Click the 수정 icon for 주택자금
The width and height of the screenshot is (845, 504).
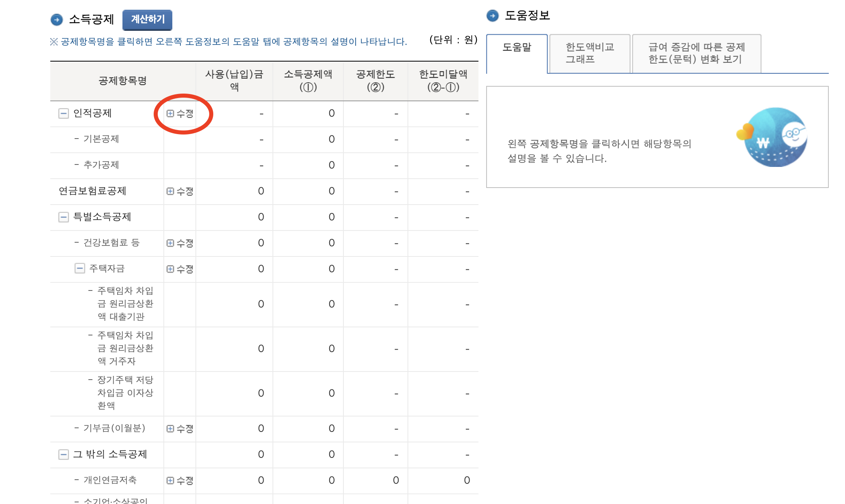pyautogui.click(x=180, y=269)
